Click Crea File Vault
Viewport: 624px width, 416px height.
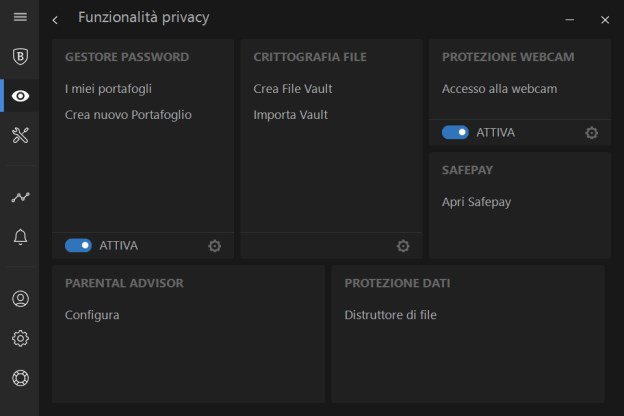coord(293,88)
